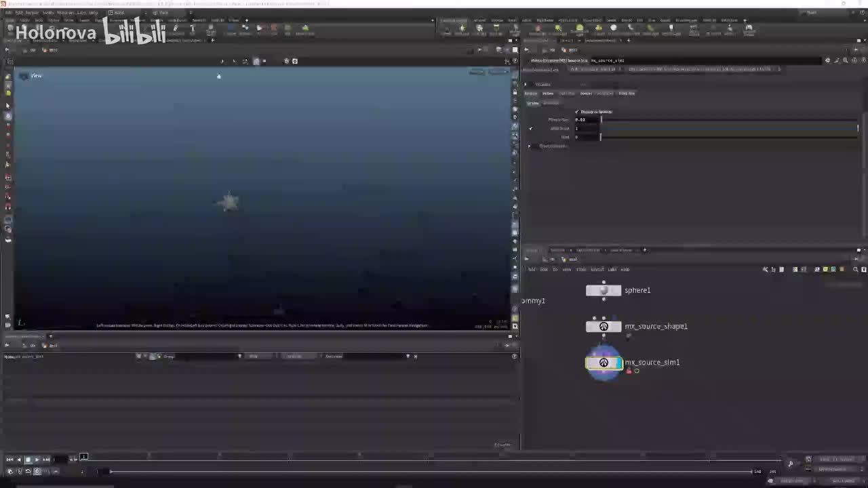
Task: Jump to the first frame
Action: click(9, 460)
